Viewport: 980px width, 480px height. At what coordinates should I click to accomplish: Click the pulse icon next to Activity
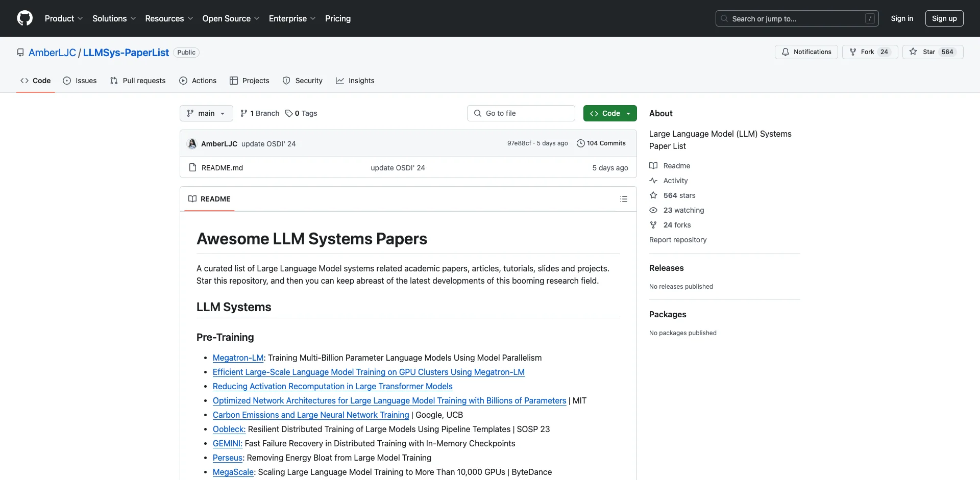pos(653,181)
